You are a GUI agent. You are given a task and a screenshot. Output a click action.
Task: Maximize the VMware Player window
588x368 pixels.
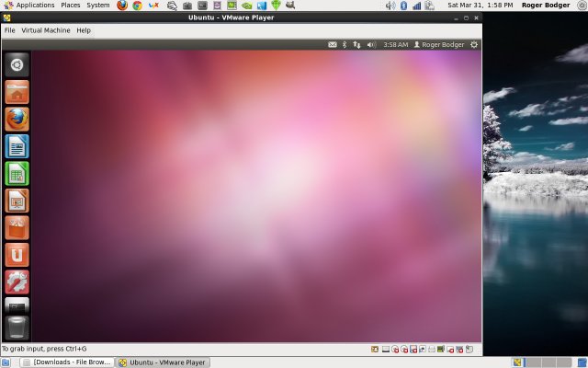pos(466,17)
